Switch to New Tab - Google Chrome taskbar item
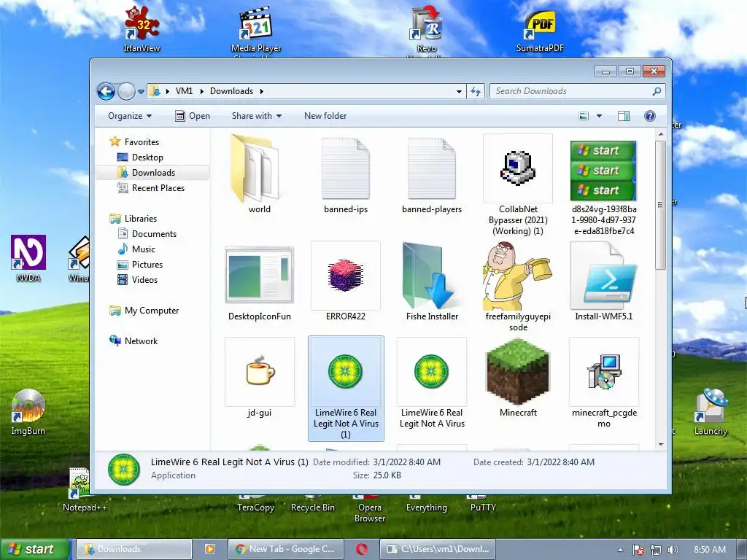Image resolution: width=747 pixels, height=560 pixels. [x=285, y=549]
